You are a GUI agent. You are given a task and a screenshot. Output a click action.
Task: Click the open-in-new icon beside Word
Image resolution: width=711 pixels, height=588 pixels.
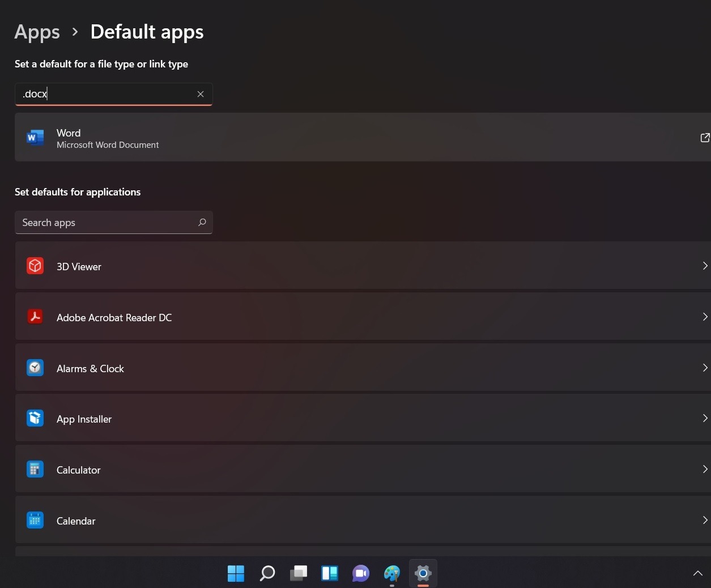(x=704, y=137)
